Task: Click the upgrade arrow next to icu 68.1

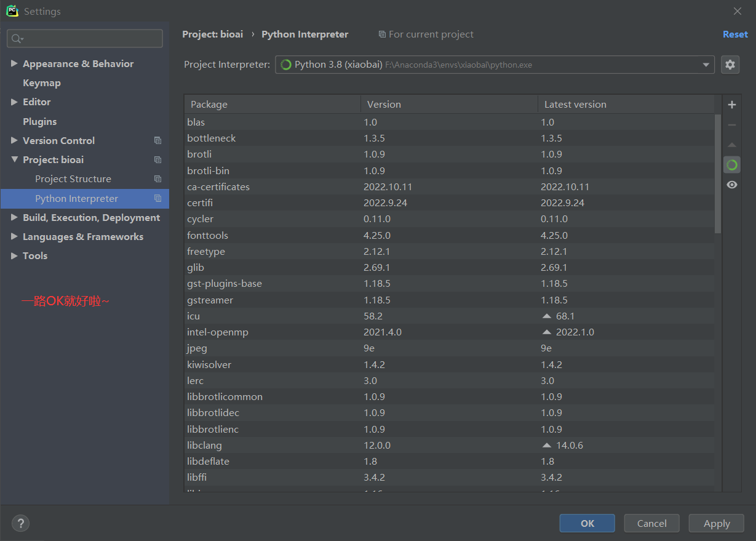Action: point(546,316)
